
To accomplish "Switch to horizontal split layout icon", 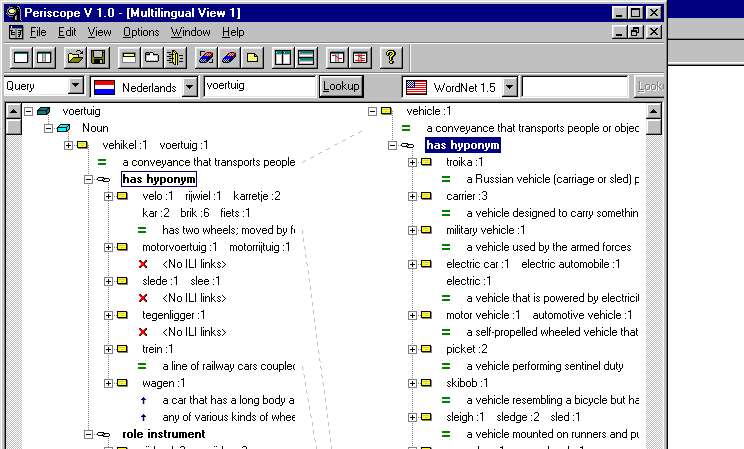I will (x=306, y=57).
